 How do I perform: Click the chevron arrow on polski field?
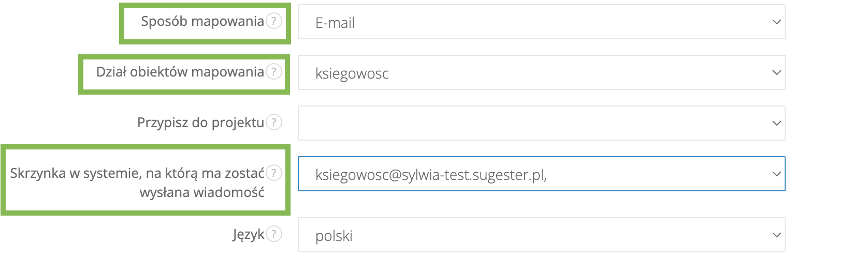(x=776, y=235)
